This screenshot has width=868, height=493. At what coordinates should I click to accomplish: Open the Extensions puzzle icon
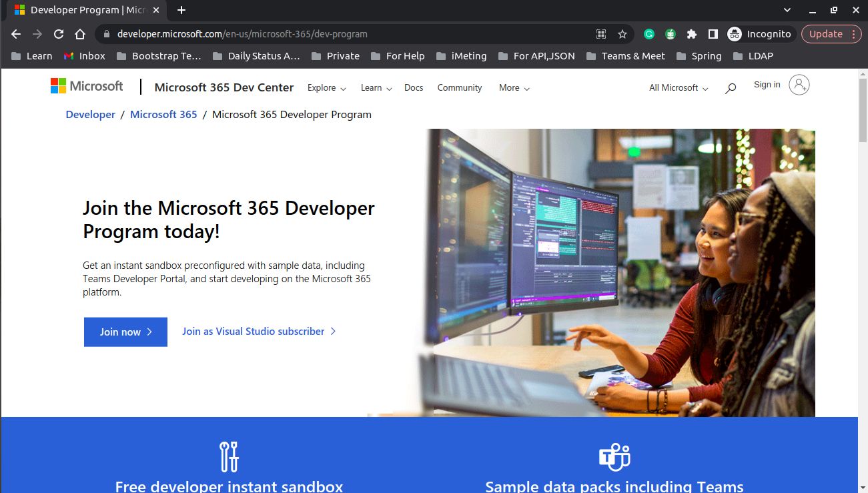pyautogui.click(x=692, y=34)
